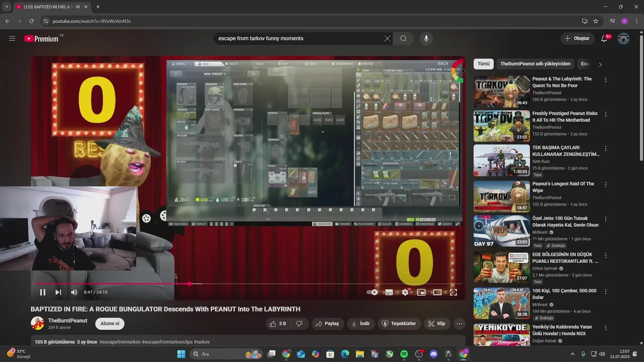The image size is (644, 362).
Task: Go to YouTube Premium home logo
Action: point(41,39)
